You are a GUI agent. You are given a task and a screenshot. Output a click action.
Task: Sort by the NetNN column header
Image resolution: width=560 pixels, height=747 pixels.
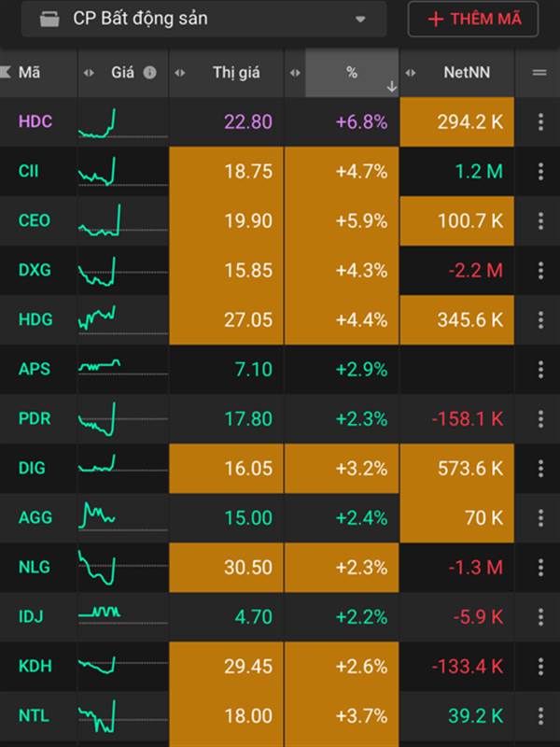point(467,73)
